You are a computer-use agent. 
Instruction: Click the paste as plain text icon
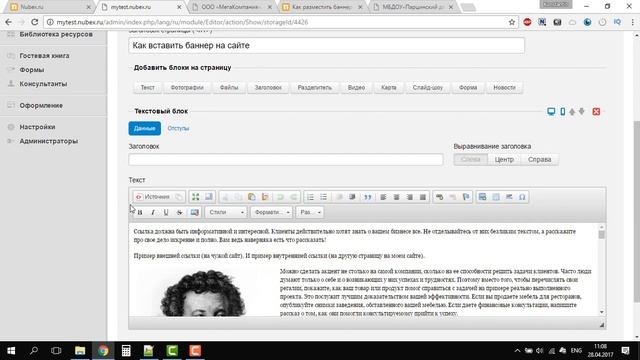click(265, 197)
